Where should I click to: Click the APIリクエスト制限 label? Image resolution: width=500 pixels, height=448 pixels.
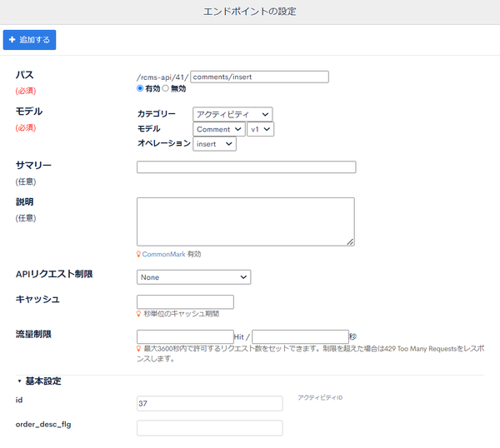tap(54, 274)
